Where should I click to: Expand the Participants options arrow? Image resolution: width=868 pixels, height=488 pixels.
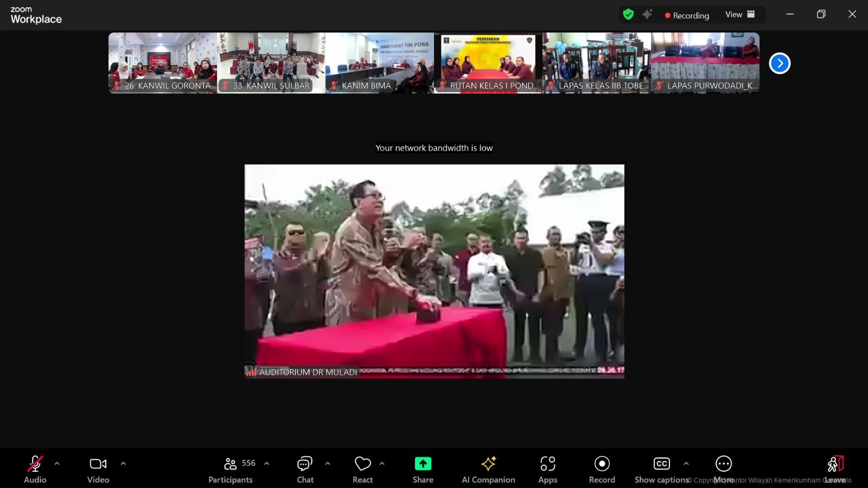[x=266, y=464]
